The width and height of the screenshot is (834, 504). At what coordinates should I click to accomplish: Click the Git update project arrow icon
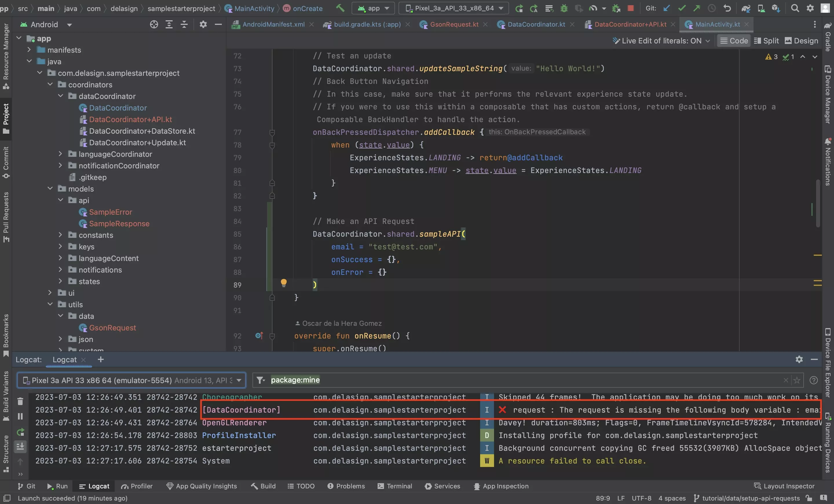point(666,8)
